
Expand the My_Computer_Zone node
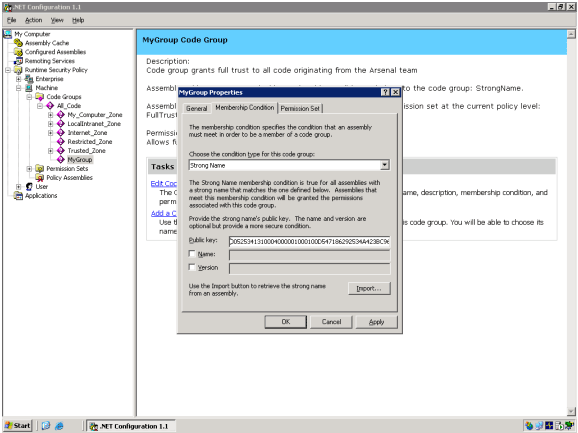point(51,115)
